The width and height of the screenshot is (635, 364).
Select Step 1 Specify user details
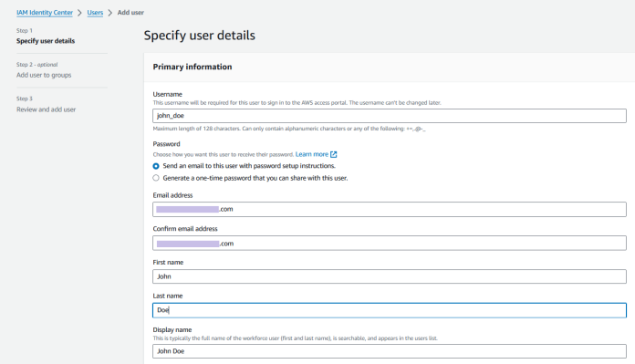click(x=46, y=41)
